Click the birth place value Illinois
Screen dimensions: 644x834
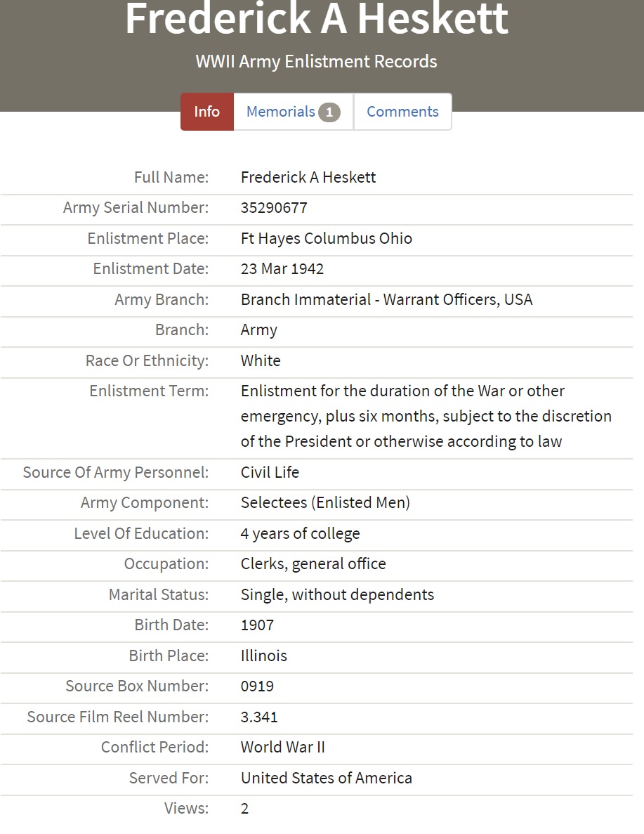(263, 656)
